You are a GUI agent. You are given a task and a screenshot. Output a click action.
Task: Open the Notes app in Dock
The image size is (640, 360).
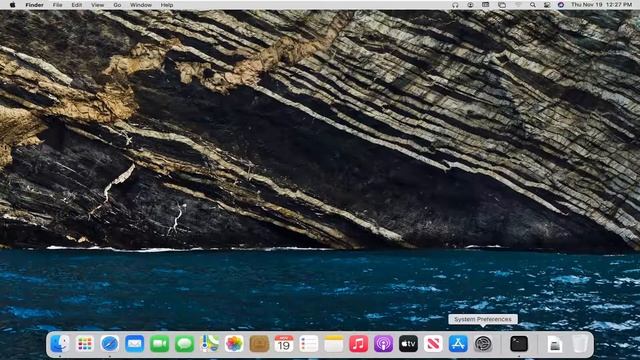tap(334, 344)
